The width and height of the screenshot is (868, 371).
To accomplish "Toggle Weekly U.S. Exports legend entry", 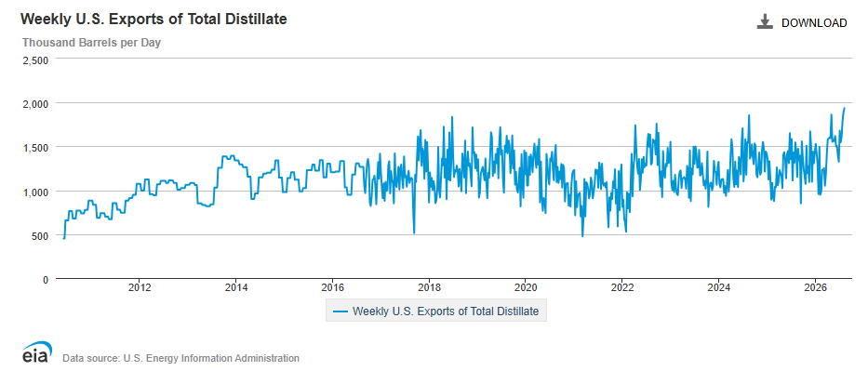I will point(435,311).
